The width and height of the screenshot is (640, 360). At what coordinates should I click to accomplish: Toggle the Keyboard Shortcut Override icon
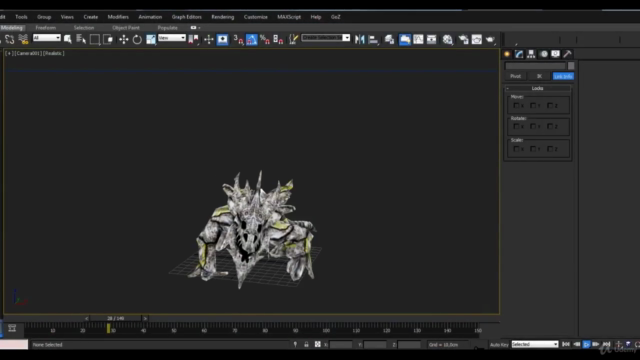[222, 39]
